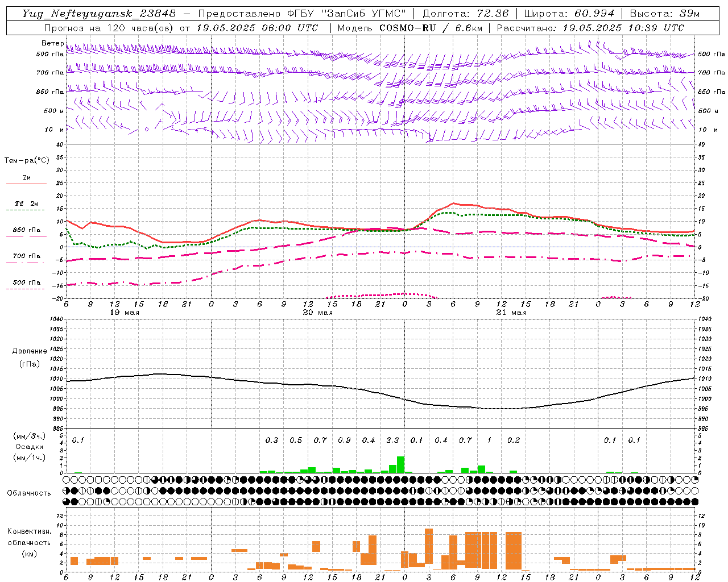Click the '850 гПа' temperature legend entry
Image resolution: width=728 pixels, height=582 pixels.
(x=26, y=233)
